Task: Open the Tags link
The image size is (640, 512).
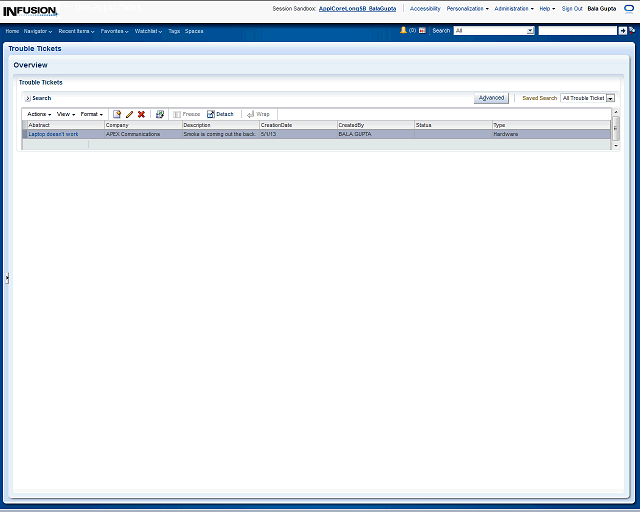Action: pyautogui.click(x=174, y=31)
